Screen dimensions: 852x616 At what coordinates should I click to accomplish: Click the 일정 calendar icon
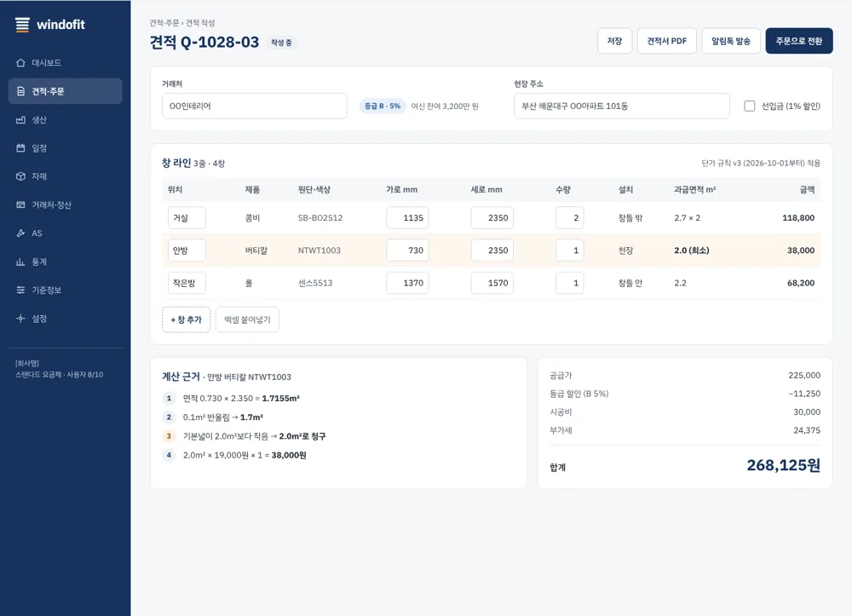coord(20,147)
